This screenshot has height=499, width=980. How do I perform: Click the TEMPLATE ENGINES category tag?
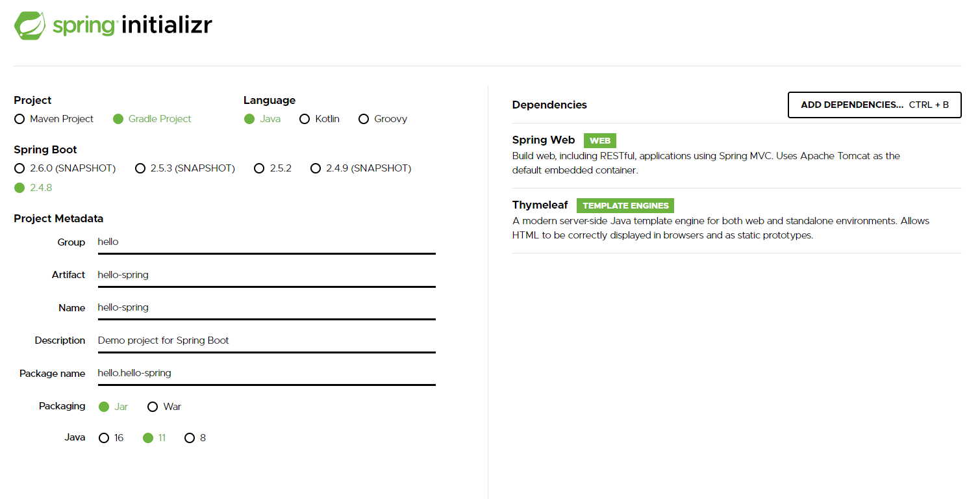click(x=625, y=205)
